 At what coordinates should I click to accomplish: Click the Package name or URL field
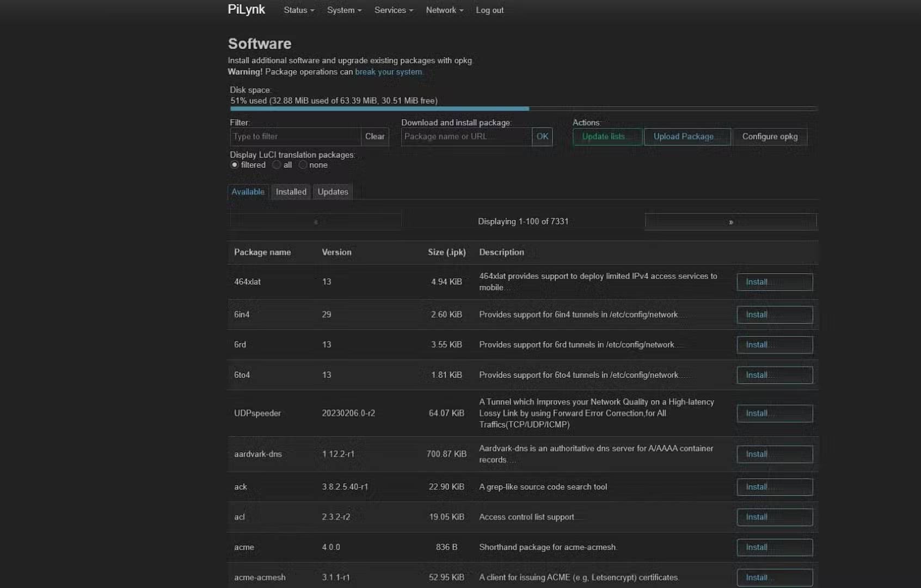pyautogui.click(x=466, y=137)
